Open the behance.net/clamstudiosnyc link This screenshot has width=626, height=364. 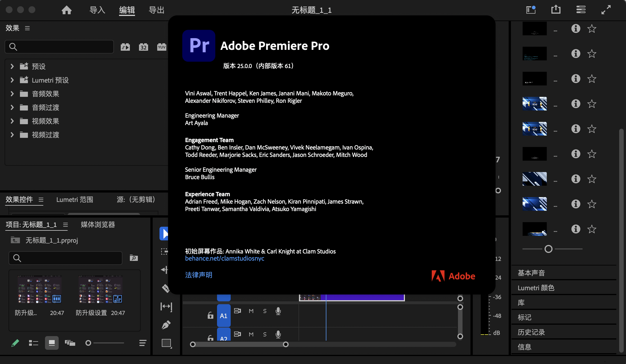224,258
